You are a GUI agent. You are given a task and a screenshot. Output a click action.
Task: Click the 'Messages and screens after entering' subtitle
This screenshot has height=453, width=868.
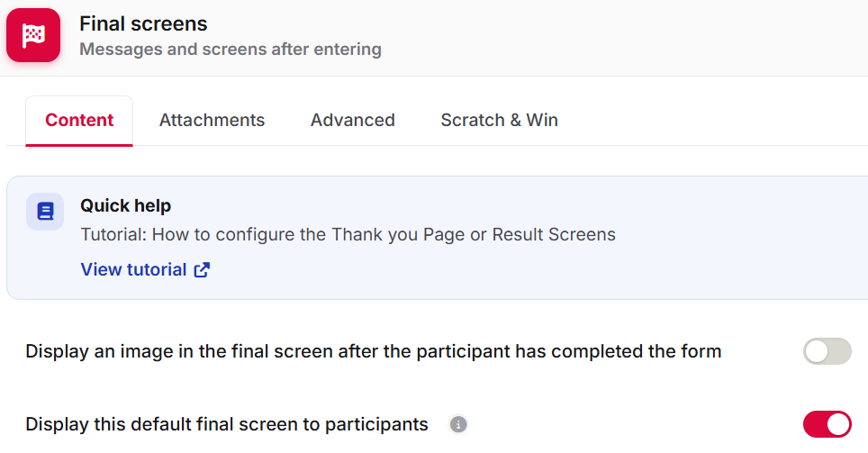click(x=231, y=50)
